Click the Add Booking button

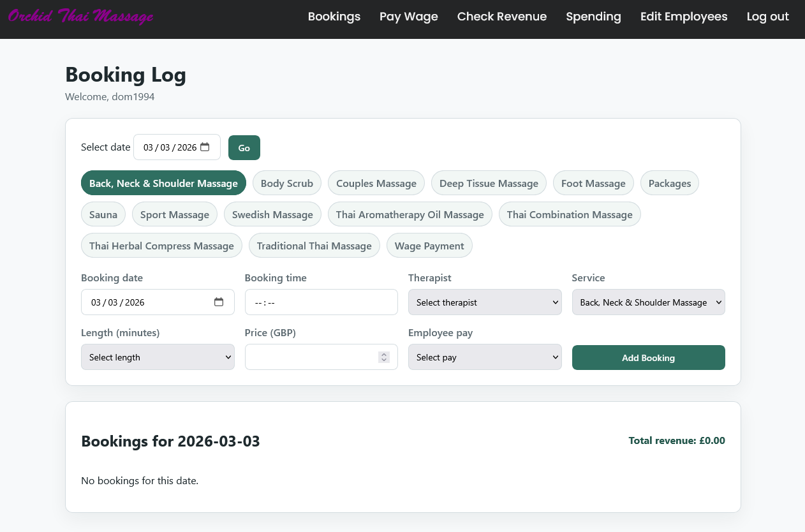648,357
